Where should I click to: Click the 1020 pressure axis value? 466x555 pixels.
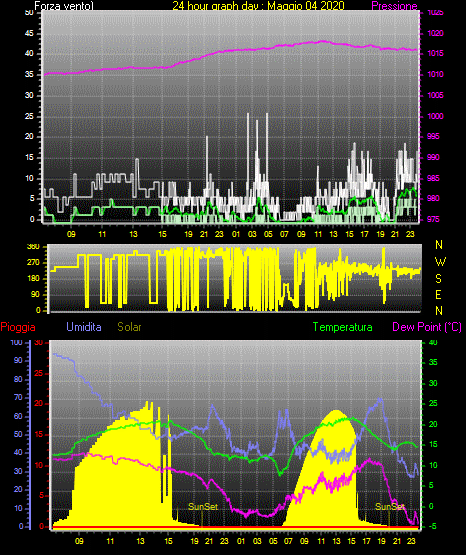click(435, 33)
